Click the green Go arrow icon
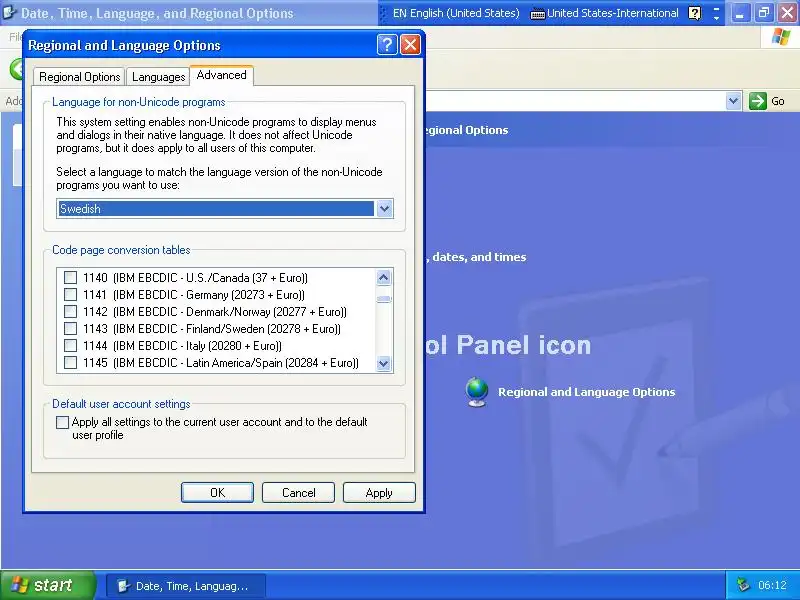 tap(758, 101)
